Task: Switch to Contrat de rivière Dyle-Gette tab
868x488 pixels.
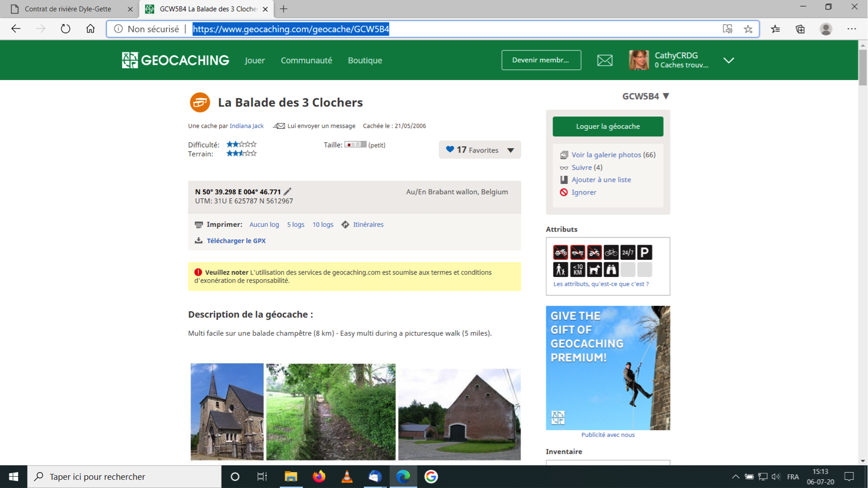Action: click(x=68, y=9)
